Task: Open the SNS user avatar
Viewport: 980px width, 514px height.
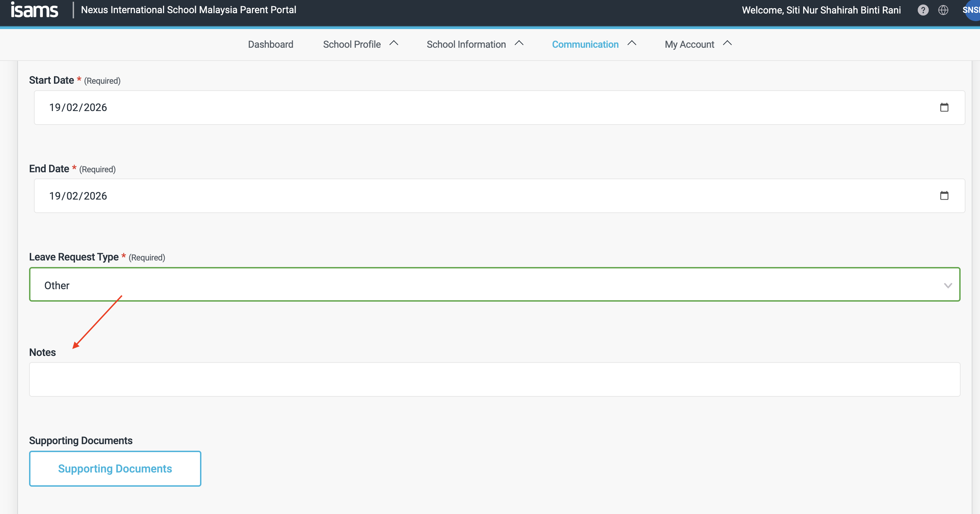Action: click(x=972, y=10)
